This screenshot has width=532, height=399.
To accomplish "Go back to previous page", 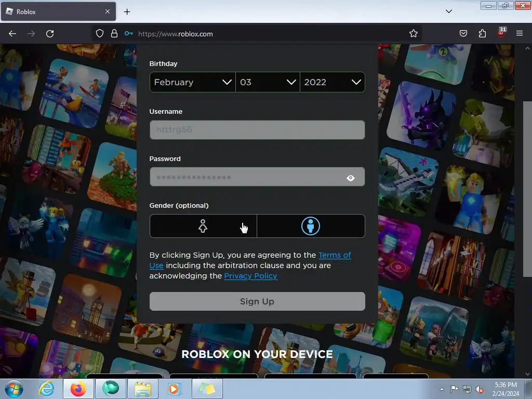I will click(x=12, y=34).
